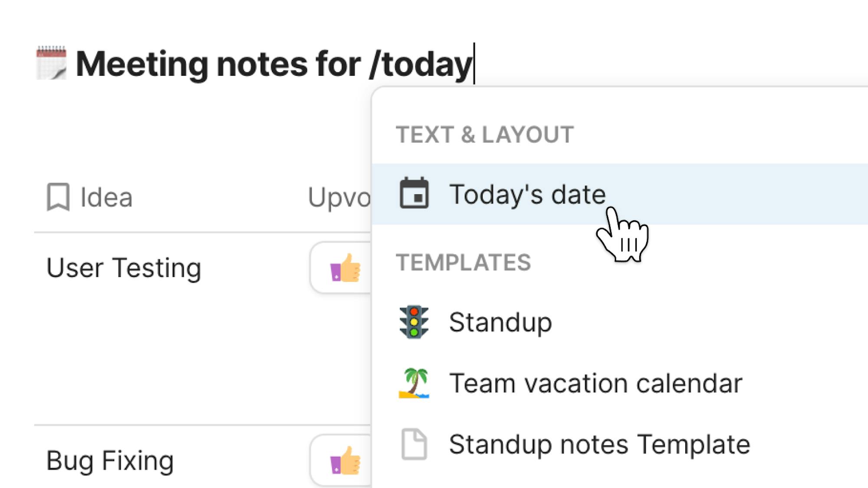
Task: Click the notepad emoji icon beside page title
Action: tap(51, 63)
